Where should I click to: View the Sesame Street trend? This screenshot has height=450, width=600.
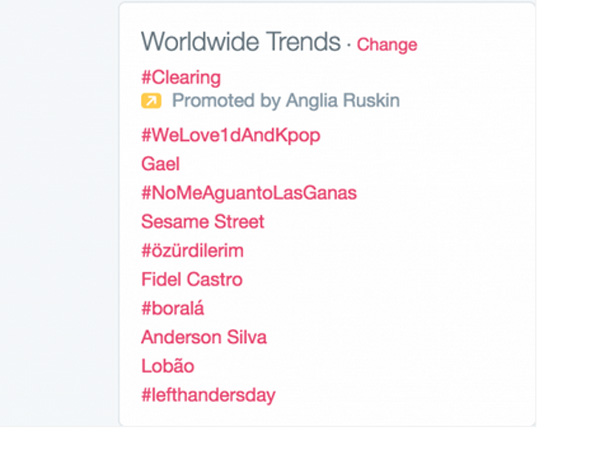[x=203, y=222]
